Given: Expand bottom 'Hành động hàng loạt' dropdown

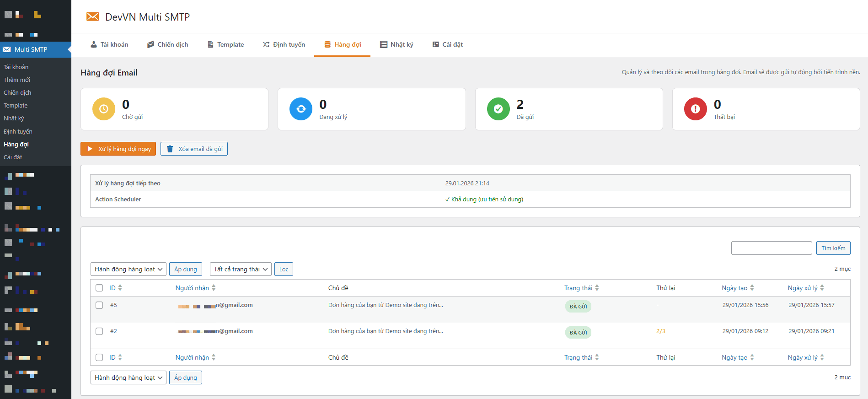Looking at the screenshot, I should click(128, 377).
